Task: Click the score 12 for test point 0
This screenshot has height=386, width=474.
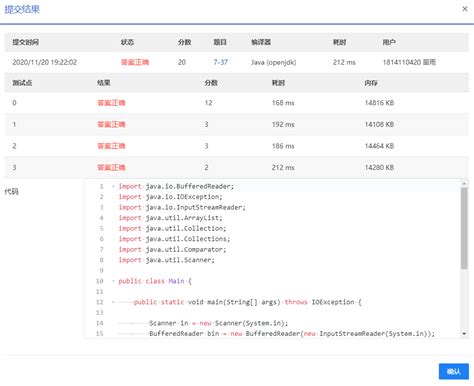Action: pos(208,103)
